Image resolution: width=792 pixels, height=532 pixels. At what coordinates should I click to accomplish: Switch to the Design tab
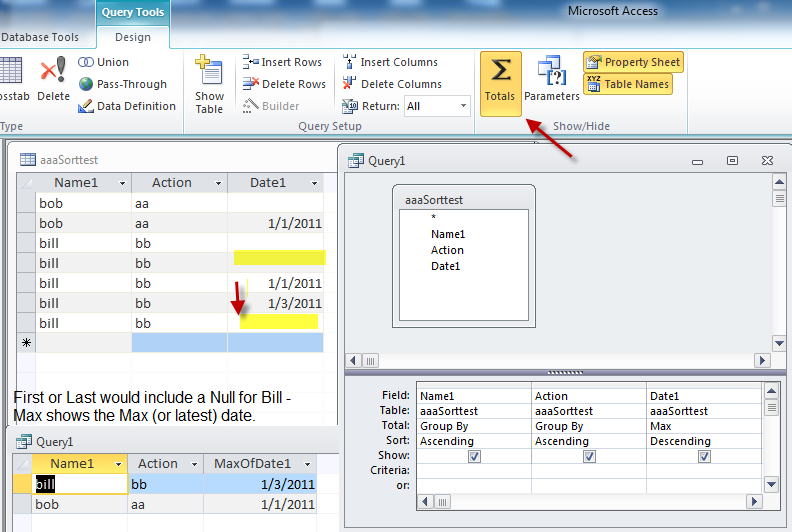click(x=133, y=37)
